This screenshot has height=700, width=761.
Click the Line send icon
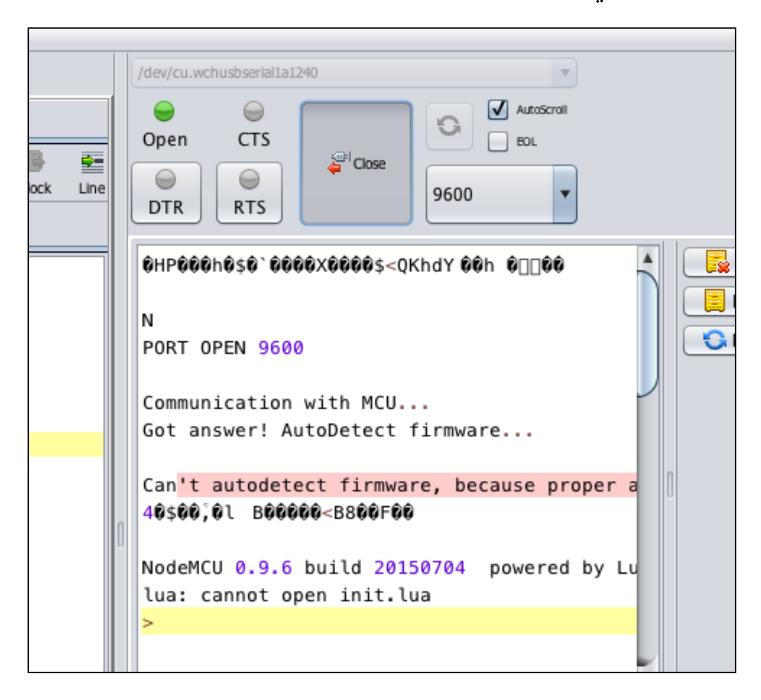(x=91, y=163)
